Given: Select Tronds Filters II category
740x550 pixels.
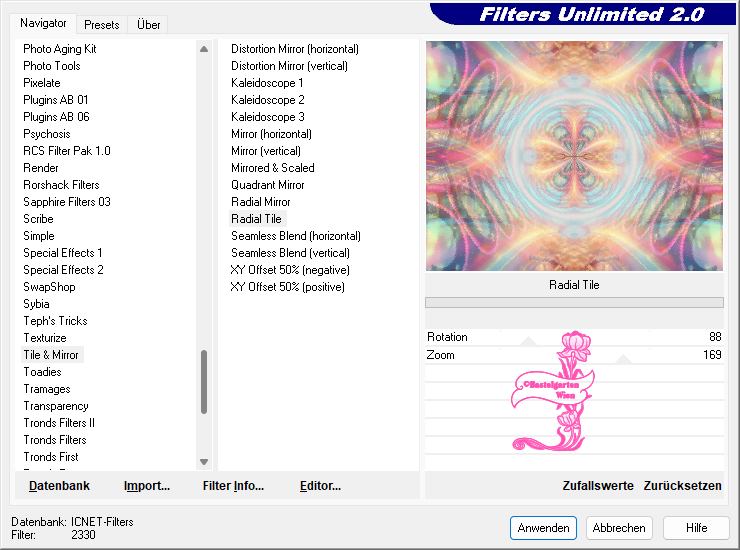Looking at the screenshot, I should click(59, 423).
